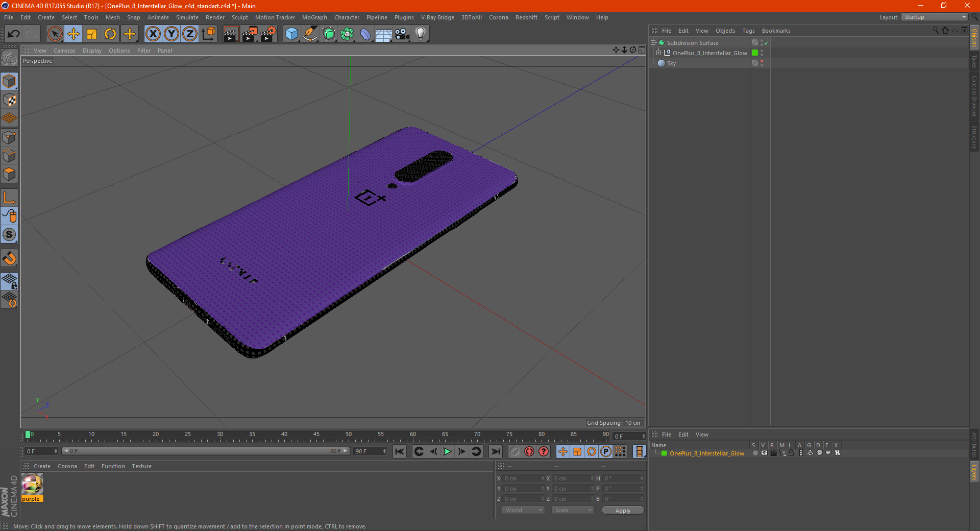Image resolution: width=980 pixels, height=531 pixels.
Task: Enable Axis mode icon
Action: coord(9,198)
